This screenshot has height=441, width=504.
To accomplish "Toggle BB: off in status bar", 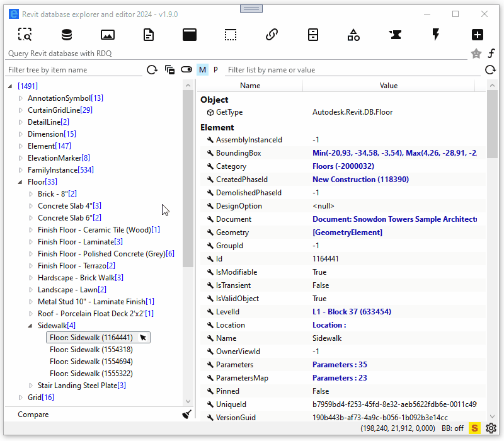I will pos(452,428).
